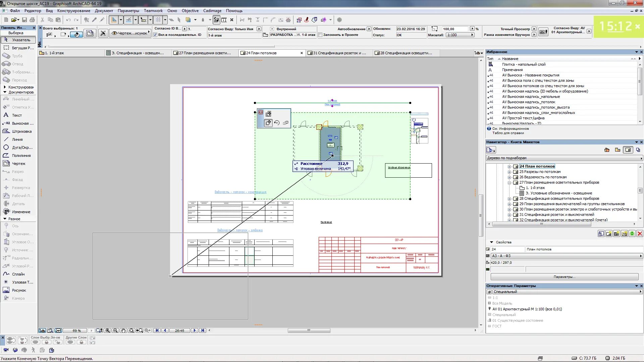Open the 'Параметры' menu in menu bar
The height and width of the screenshot is (362, 644).
[x=128, y=11]
